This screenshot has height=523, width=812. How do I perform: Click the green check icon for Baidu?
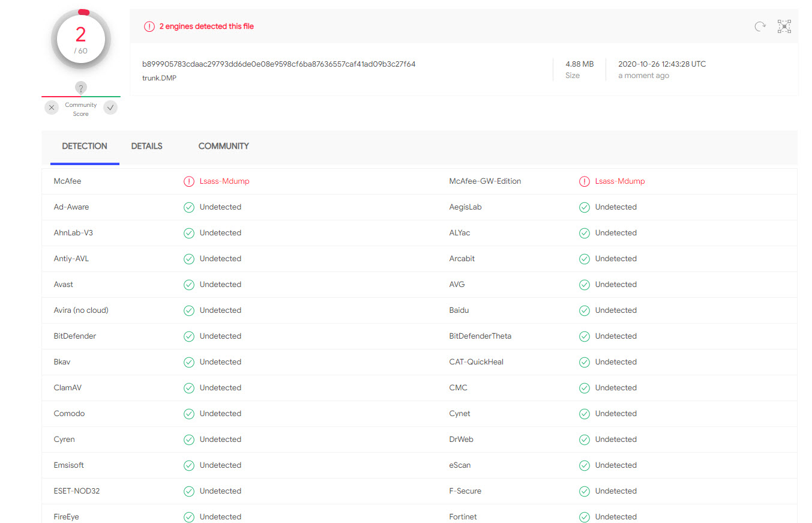pyautogui.click(x=585, y=310)
